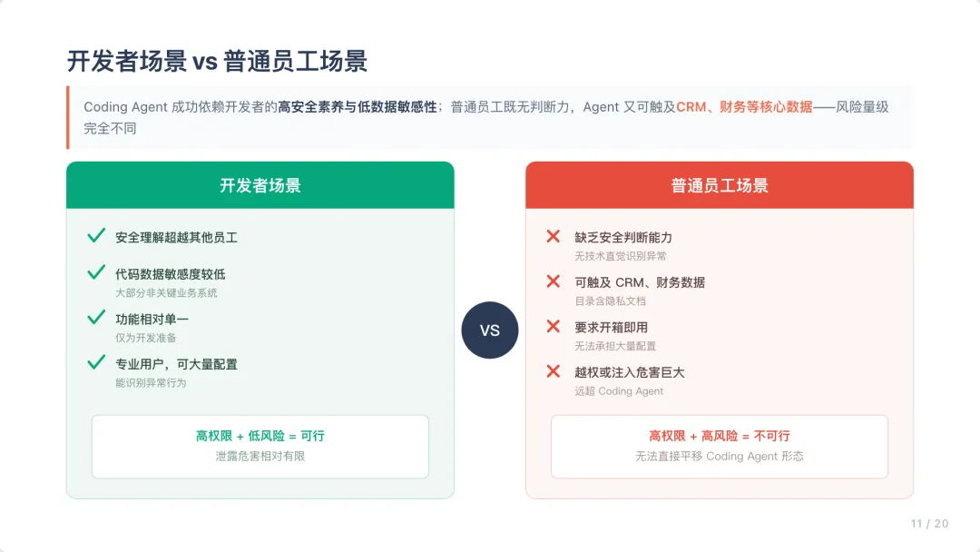Click the green checkmark beside 安全理解超越其他员工
This screenshot has height=552, width=980.
(96, 236)
